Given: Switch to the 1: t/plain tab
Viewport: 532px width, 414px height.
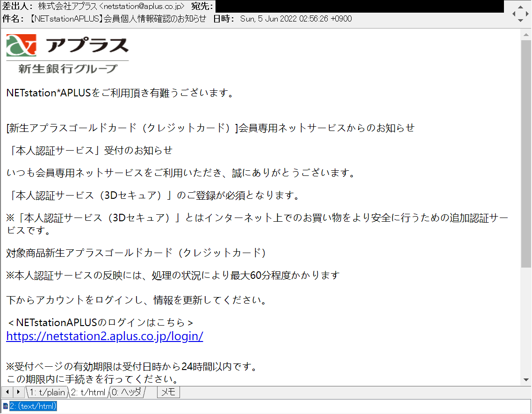Looking at the screenshot, I should 46,392.
